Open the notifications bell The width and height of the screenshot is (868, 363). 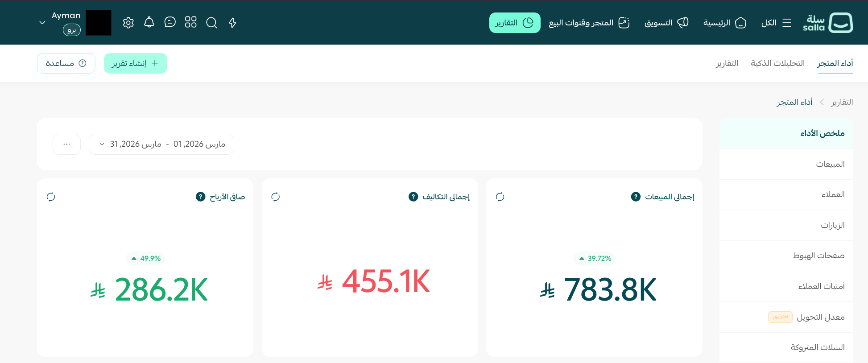point(149,23)
